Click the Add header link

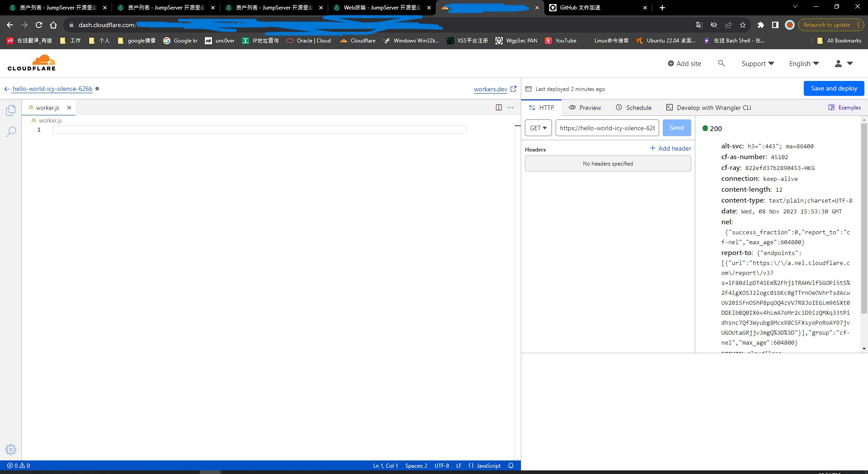[670, 148]
